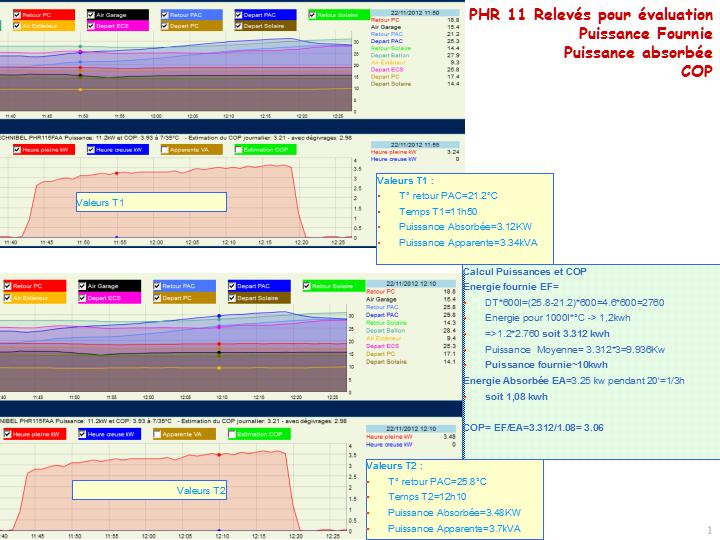Toggle magenta Depart ECS in the 12:10 temperature chart
720x540 pixels.
click(81, 298)
